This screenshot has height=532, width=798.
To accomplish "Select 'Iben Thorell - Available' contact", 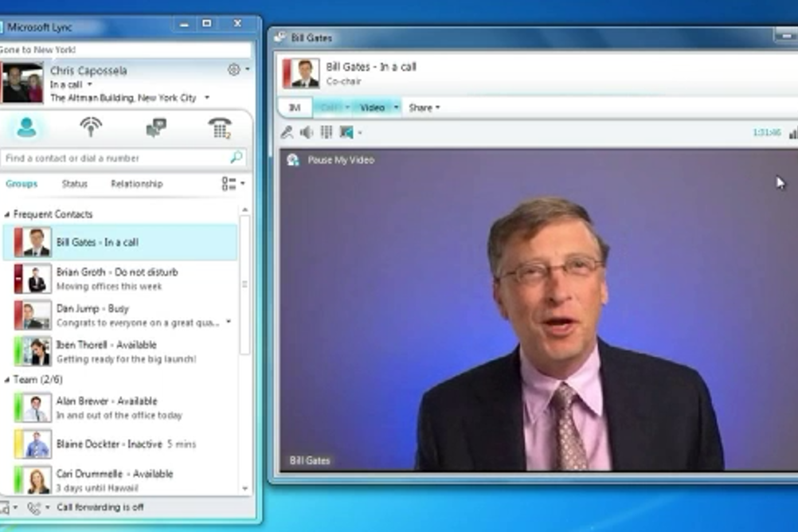I will click(x=120, y=351).
